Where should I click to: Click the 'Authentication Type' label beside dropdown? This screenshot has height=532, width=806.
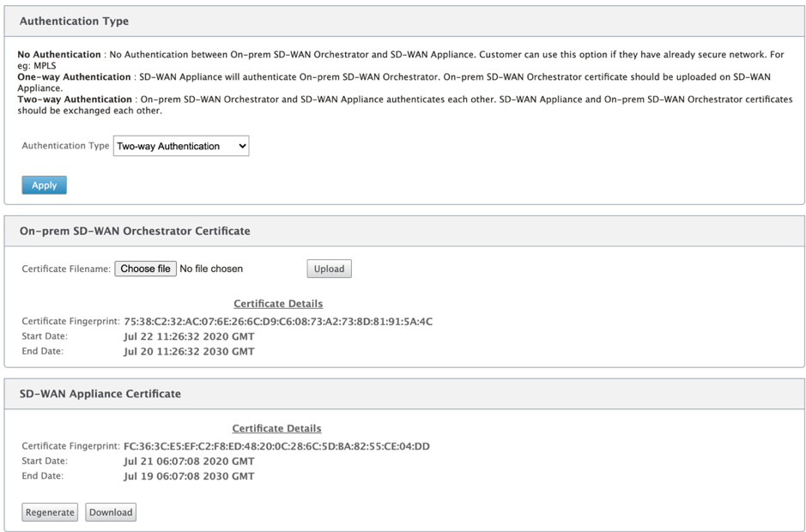pyautogui.click(x=65, y=146)
